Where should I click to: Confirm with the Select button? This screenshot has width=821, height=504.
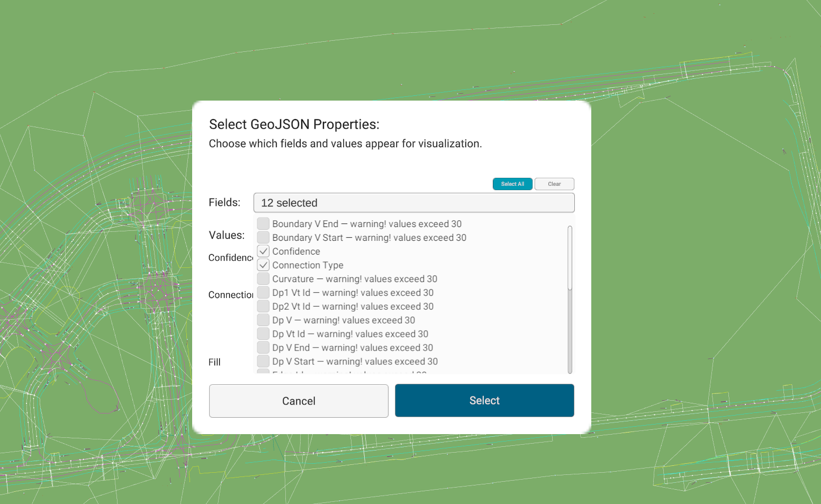[x=484, y=401]
